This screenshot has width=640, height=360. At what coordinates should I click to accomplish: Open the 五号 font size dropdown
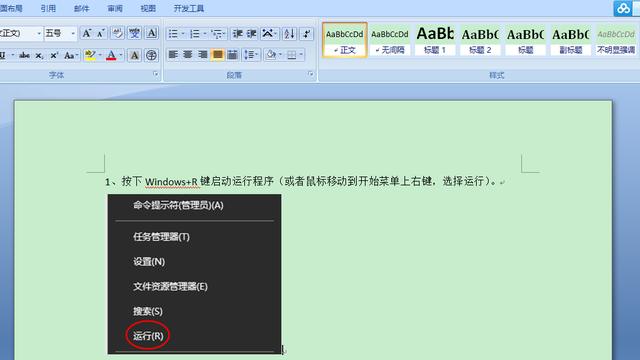[x=73, y=33]
